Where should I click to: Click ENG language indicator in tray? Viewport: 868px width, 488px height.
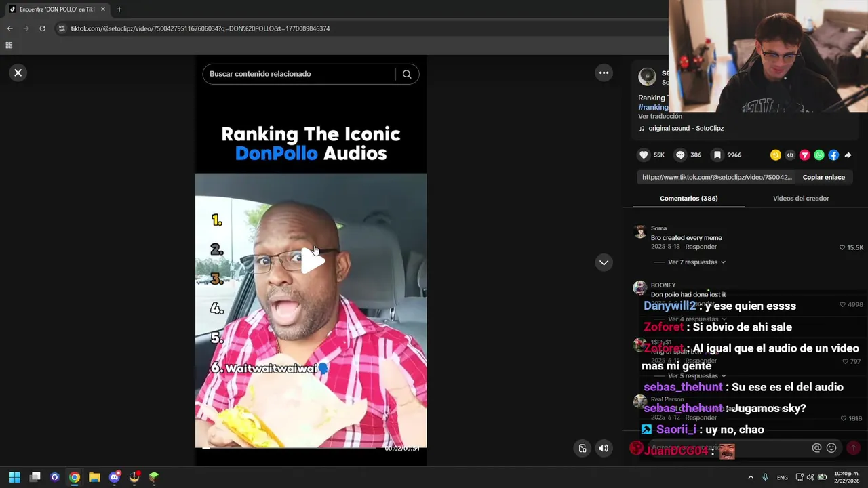point(782,477)
